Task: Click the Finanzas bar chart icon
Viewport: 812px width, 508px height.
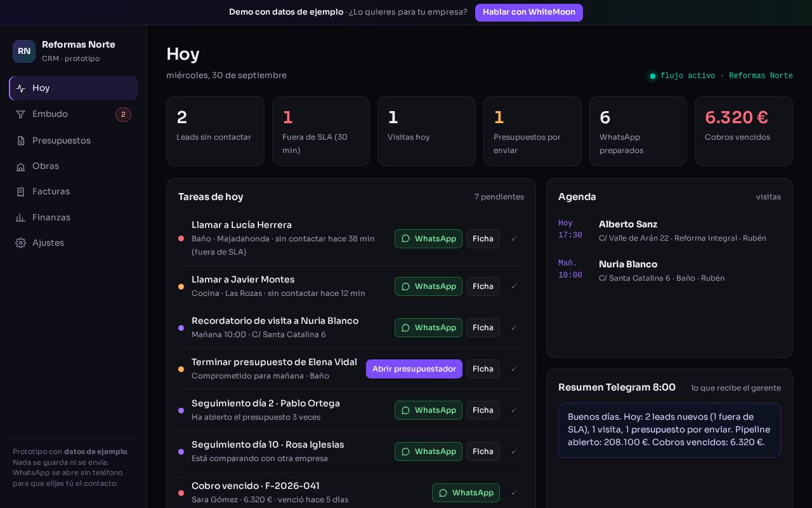Action: [21, 218]
